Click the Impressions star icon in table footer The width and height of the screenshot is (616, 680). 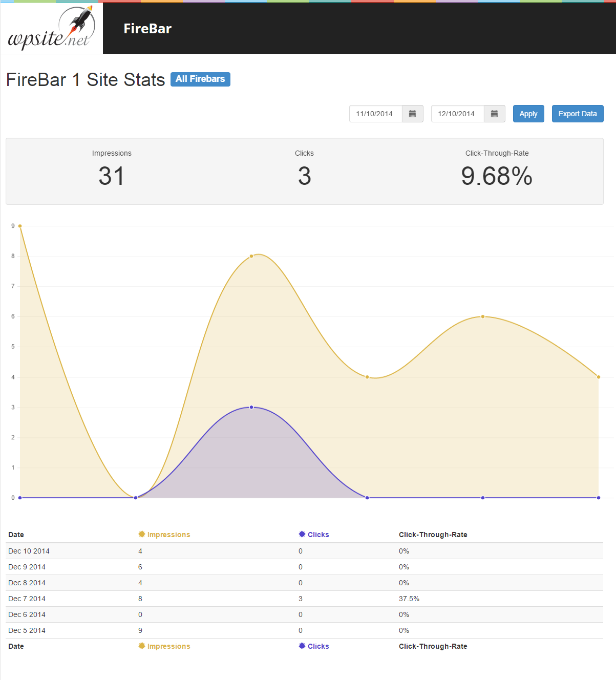[142, 646]
